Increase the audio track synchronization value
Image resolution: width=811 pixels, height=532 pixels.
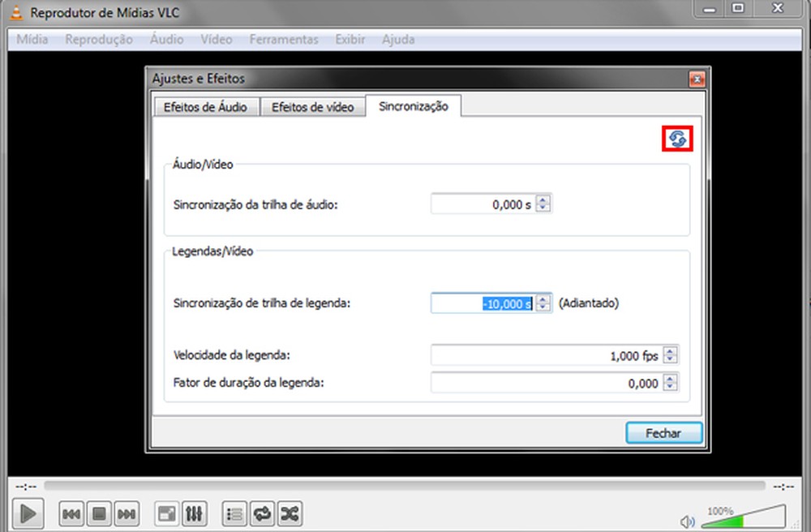[x=542, y=199]
